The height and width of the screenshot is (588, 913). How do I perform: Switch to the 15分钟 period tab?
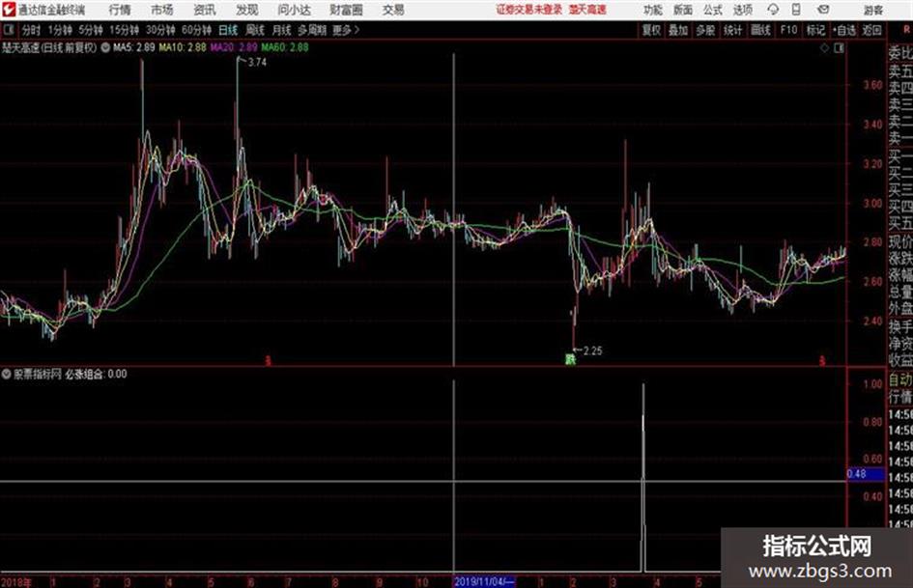[124, 30]
